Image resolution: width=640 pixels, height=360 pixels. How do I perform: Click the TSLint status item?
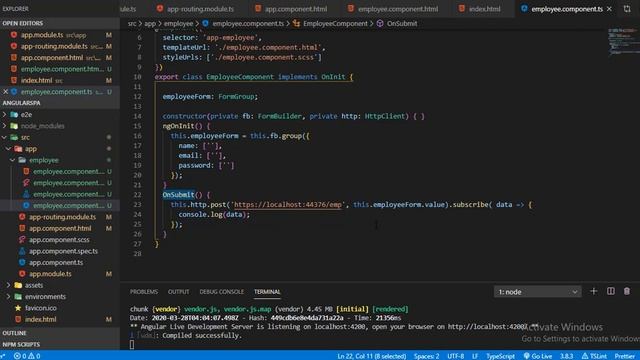pos(594,356)
